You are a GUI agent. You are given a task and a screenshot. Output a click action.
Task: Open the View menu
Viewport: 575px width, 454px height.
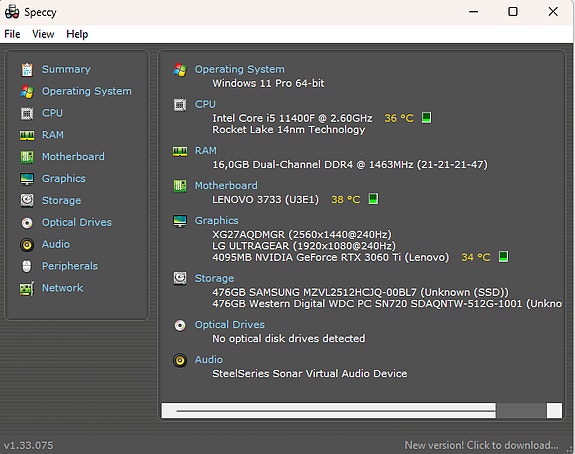[43, 34]
